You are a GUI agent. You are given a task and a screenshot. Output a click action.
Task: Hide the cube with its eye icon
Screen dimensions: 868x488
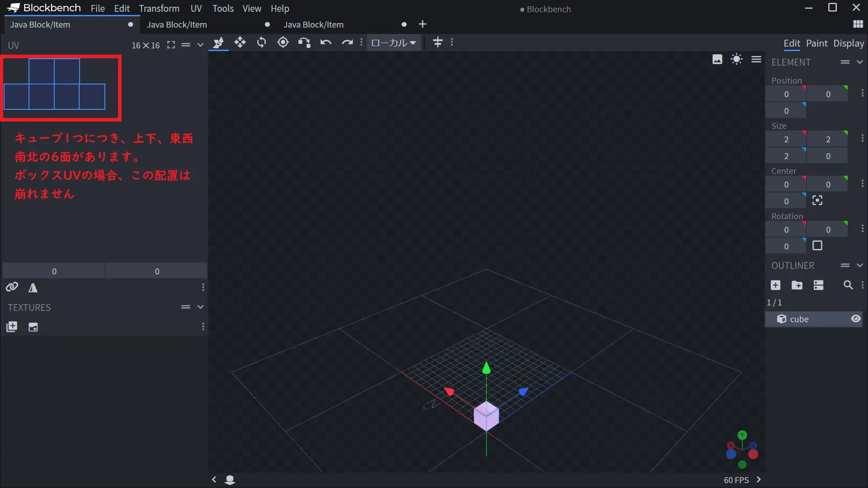(x=856, y=319)
